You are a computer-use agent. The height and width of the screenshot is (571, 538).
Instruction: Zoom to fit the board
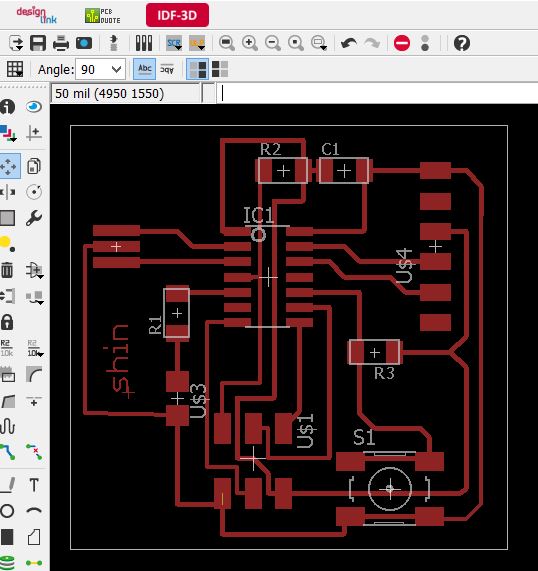click(x=227, y=43)
